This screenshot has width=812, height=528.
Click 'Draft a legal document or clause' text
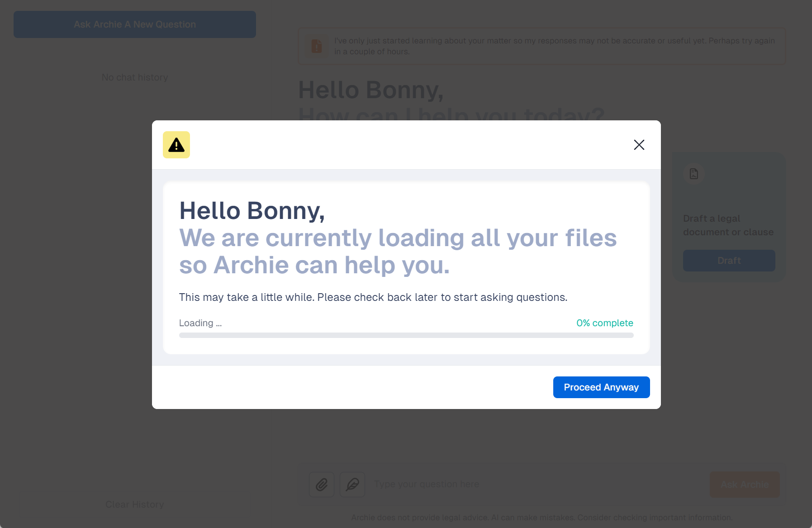tap(728, 225)
